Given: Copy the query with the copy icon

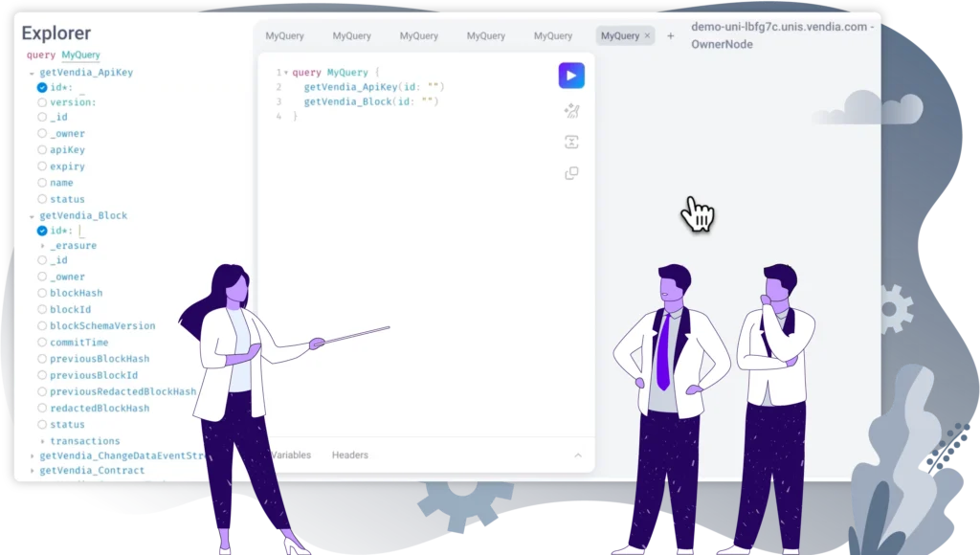Looking at the screenshot, I should point(571,173).
